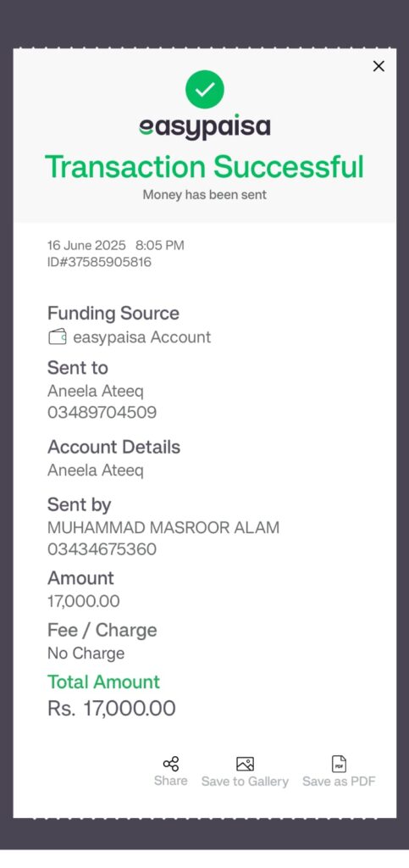Click the Save to Gallery label
409x868 pixels.
pos(245,781)
